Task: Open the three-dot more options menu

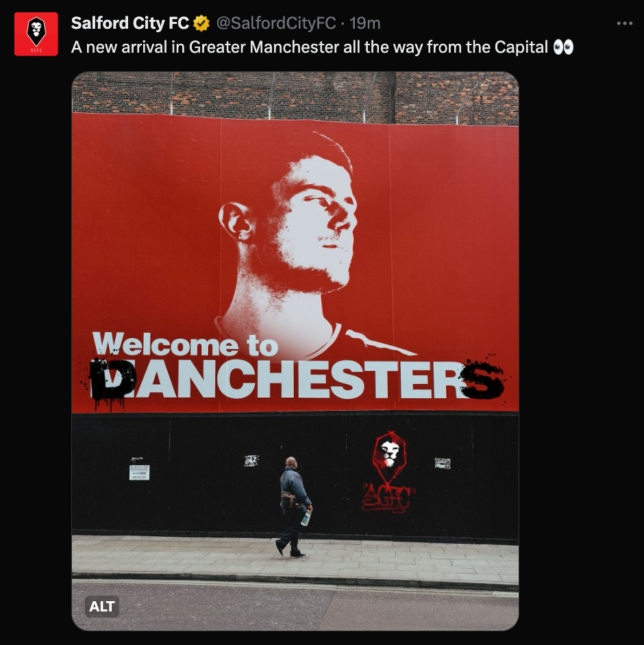Action: click(624, 23)
